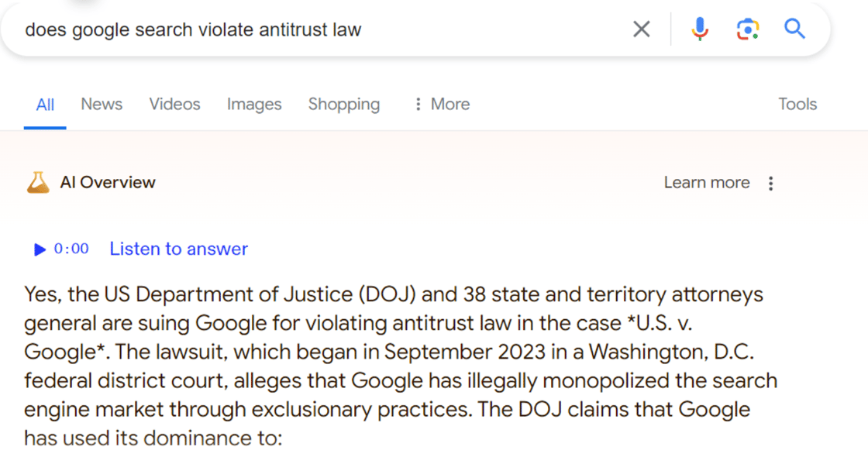Viewport: 868px width, 464px height.
Task: Select the All results tab
Action: point(45,105)
